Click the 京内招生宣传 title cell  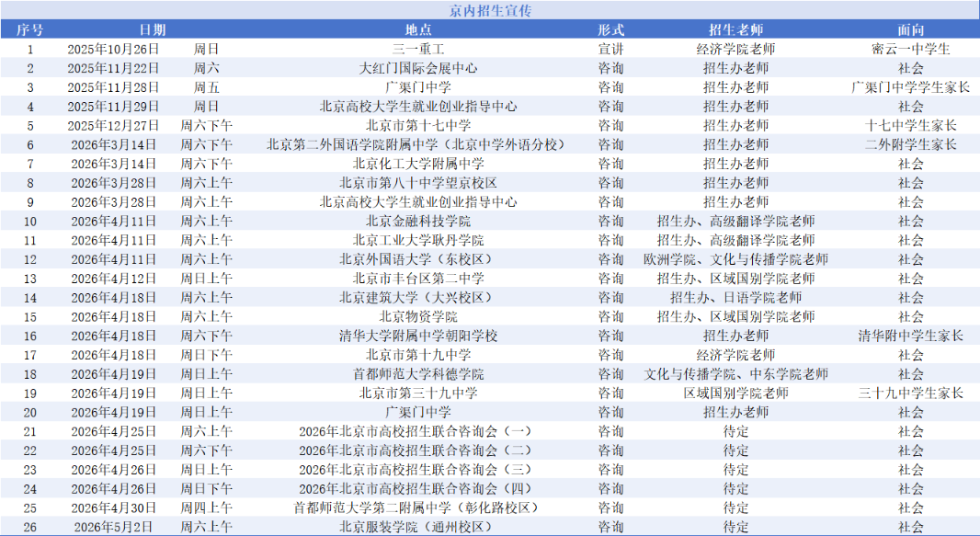(489, 11)
